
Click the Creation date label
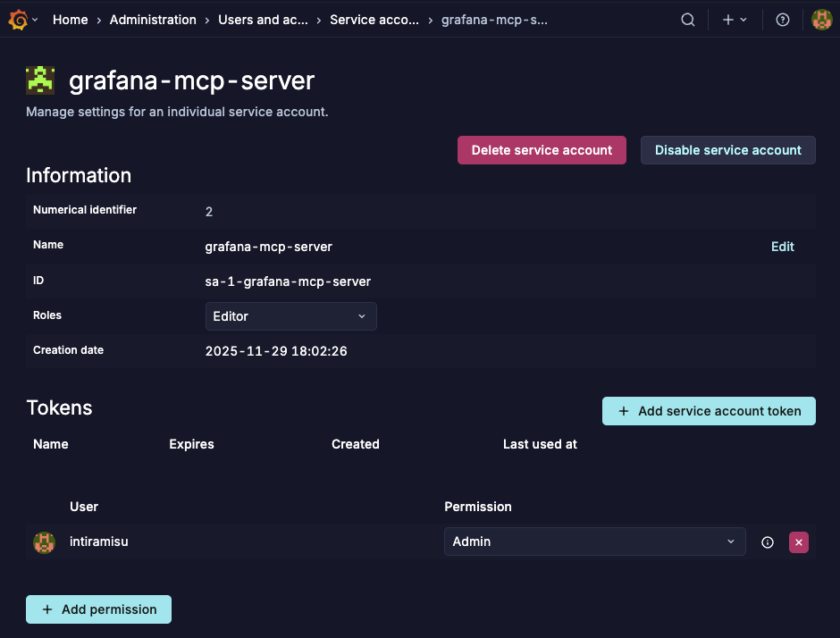68,349
